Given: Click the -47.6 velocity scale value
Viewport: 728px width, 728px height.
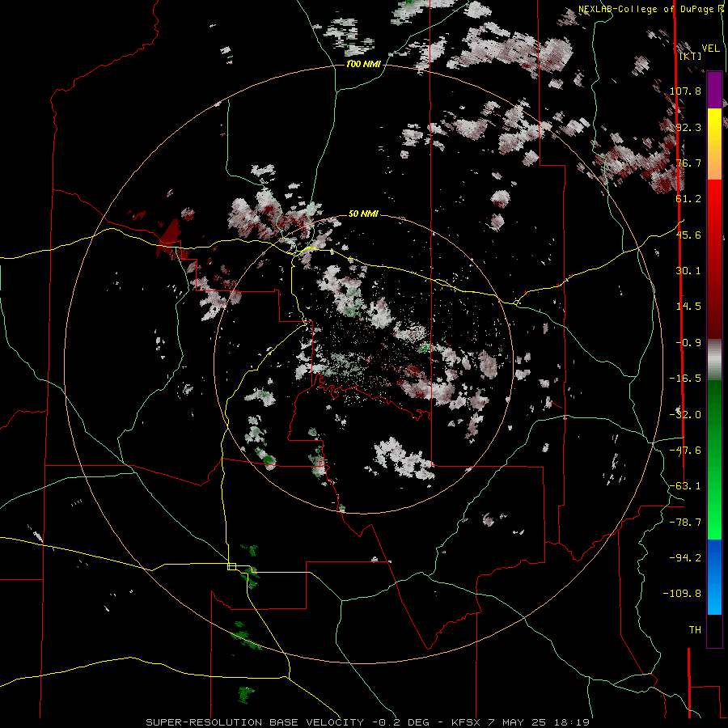Looking at the screenshot, I should tap(685, 451).
